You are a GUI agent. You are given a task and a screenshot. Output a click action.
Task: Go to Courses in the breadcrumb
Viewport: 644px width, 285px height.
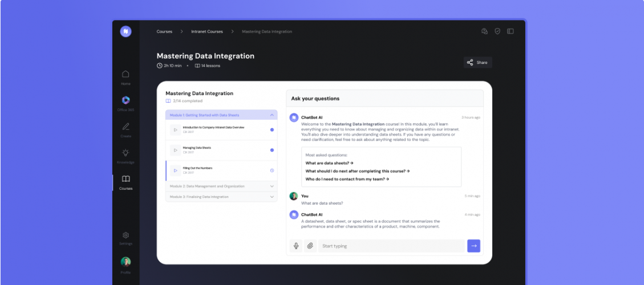click(164, 31)
